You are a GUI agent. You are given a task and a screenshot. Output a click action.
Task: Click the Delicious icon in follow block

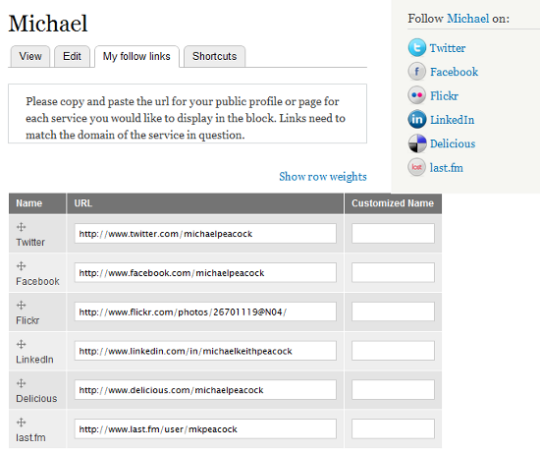(417, 143)
